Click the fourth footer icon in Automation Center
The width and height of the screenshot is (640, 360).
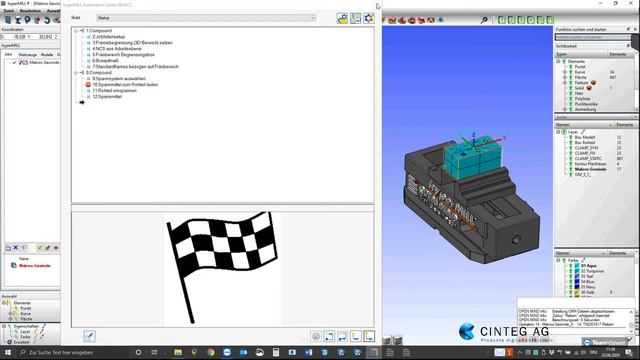click(x=356, y=336)
